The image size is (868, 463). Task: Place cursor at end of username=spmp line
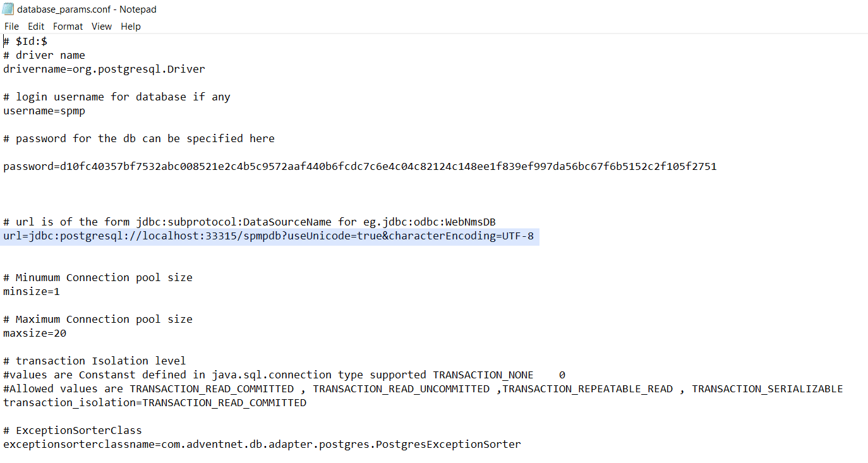coord(86,111)
